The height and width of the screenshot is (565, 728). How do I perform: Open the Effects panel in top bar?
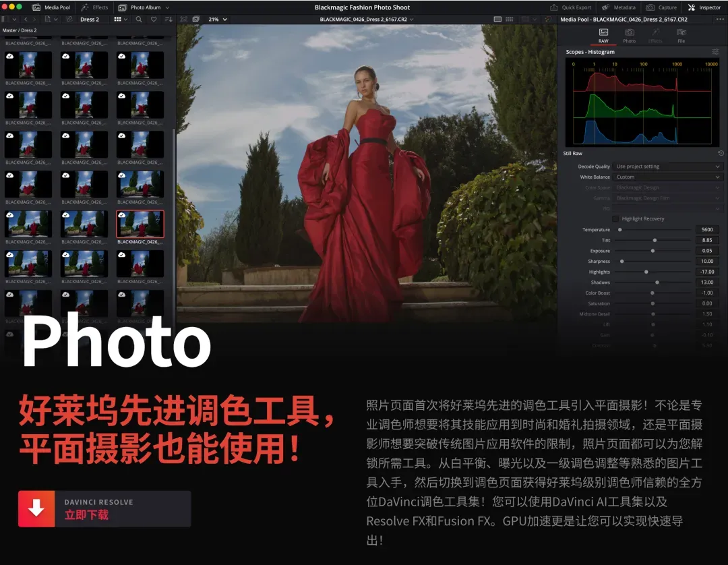point(94,7)
